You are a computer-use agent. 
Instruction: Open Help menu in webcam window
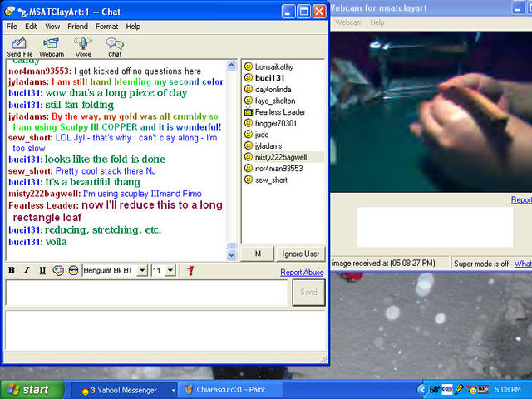[377, 22]
